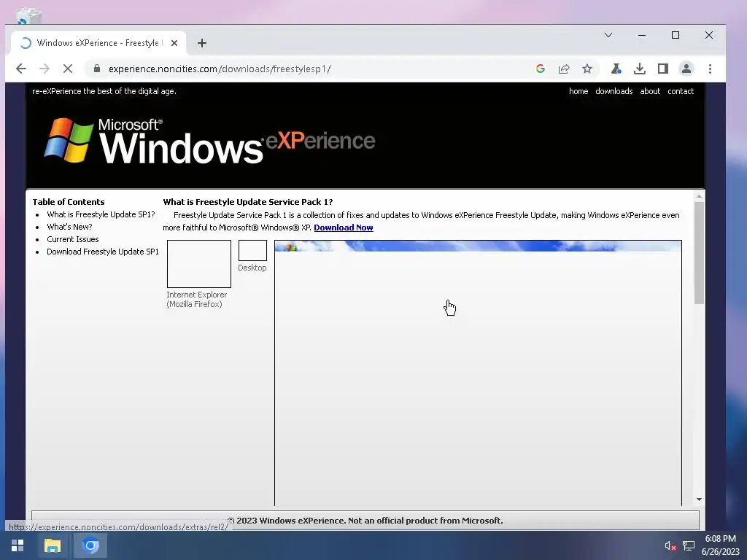Viewport: 747px width, 560px height.
Task: Open the about nav link
Action: click(x=650, y=91)
